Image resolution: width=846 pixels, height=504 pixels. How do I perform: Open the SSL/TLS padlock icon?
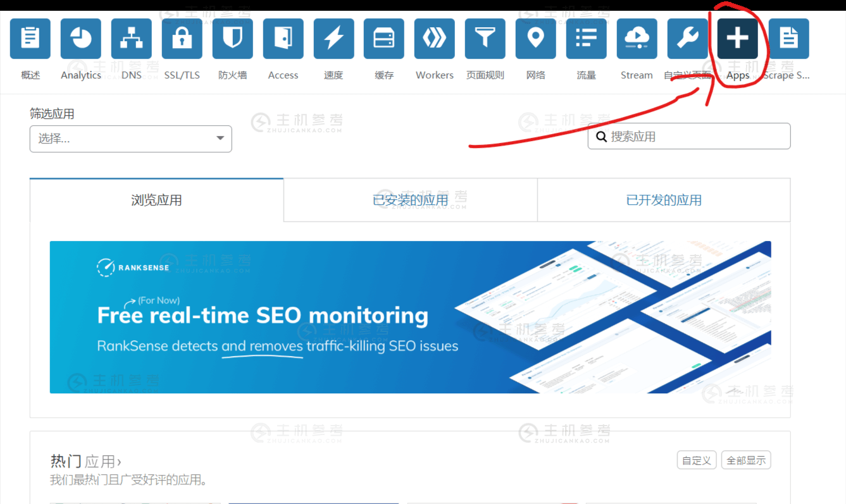(182, 39)
